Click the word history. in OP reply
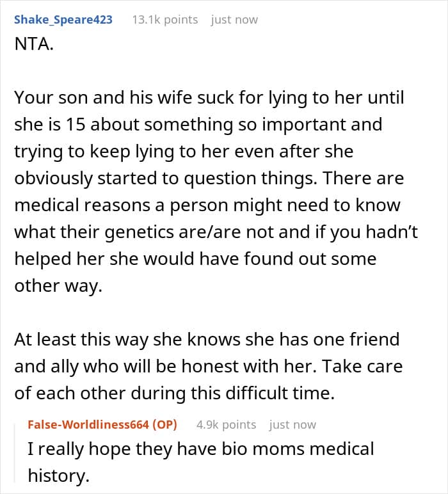 pos(59,475)
